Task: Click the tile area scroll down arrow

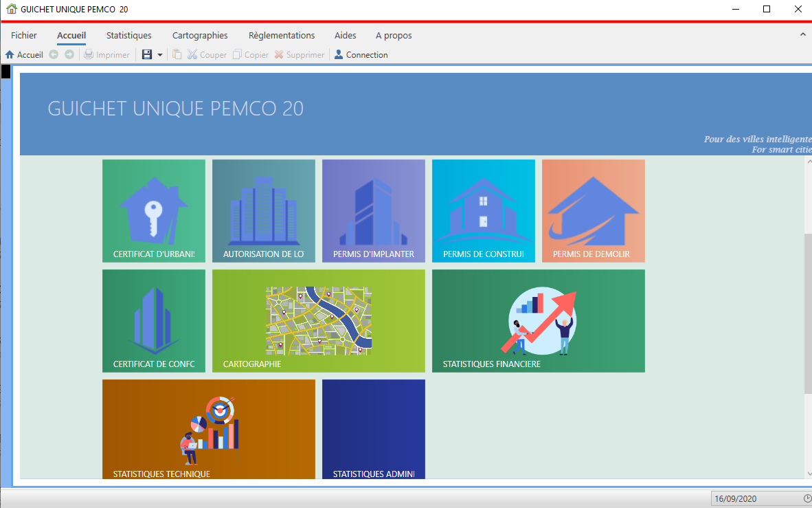Action: pyautogui.click(x=809, y=474)
